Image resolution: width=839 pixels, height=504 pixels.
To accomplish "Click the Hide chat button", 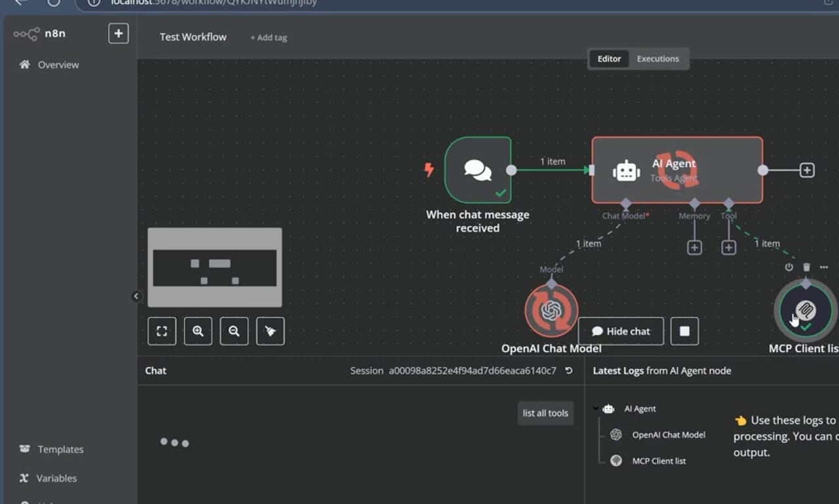I will 621,331.
